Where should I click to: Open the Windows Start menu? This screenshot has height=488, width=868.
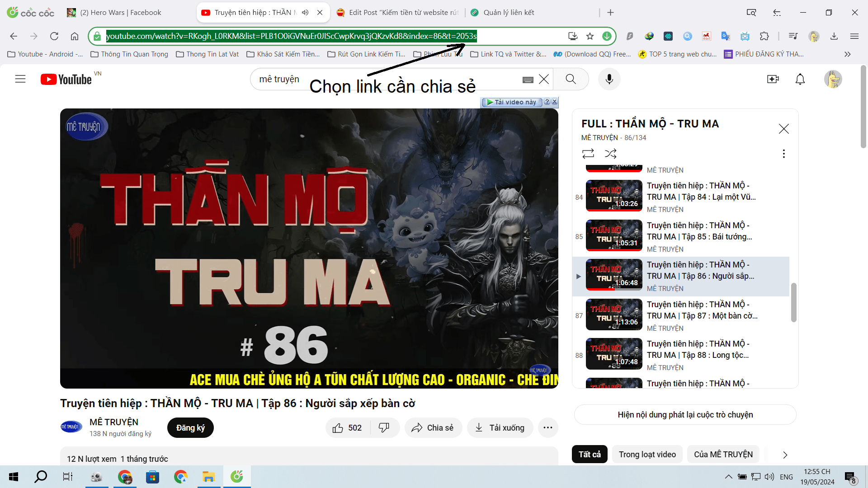pos(14,477)
